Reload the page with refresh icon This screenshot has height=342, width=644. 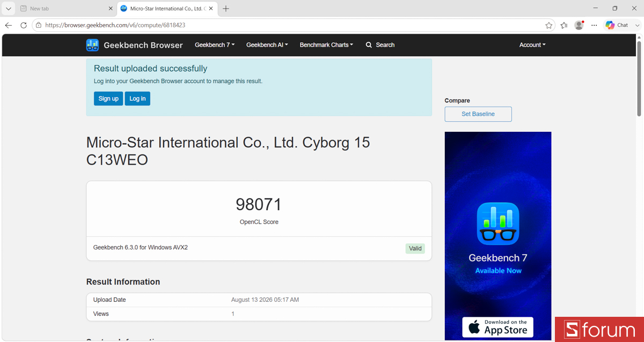point(24,25)
